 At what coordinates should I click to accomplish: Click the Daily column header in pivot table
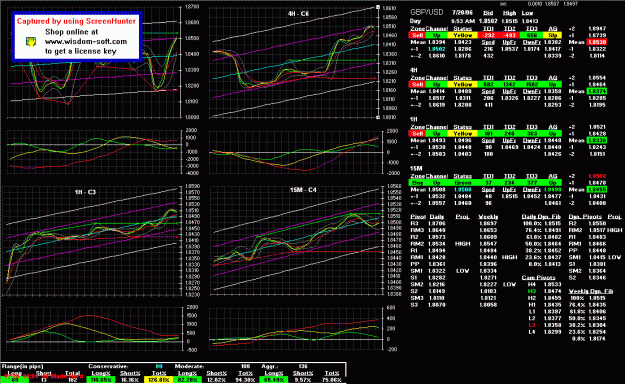437,217
